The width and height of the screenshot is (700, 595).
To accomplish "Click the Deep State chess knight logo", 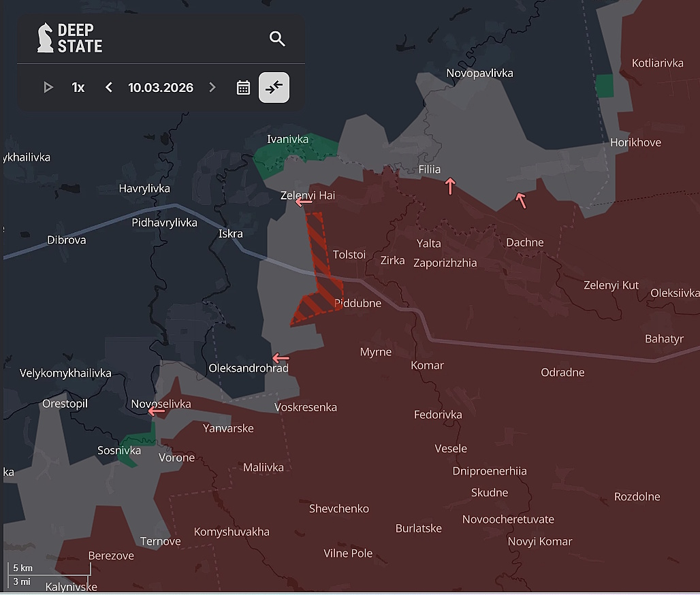I will pyautogui.click(x=46, y=39).
